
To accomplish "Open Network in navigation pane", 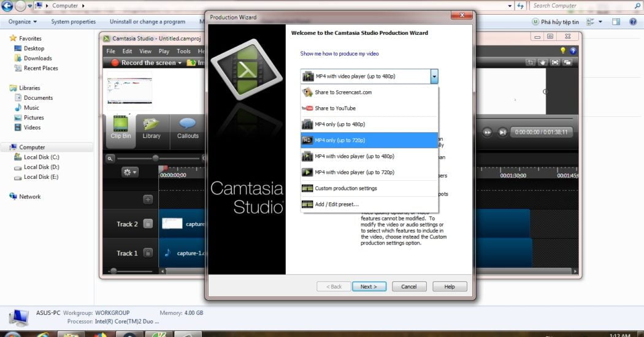I will (x=29, y=197).
